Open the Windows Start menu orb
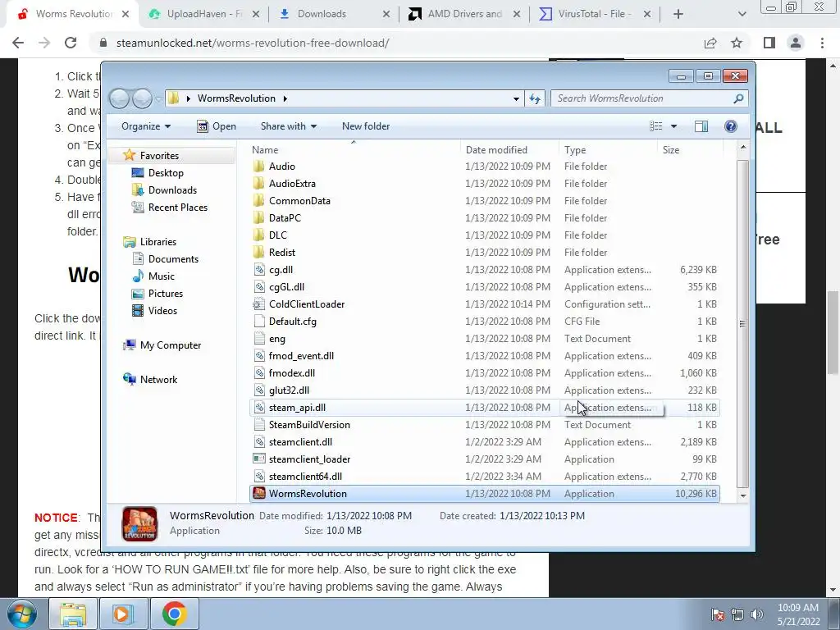This screenshot has width=840, height=630. pyautogui.click(x=22, y=614)
